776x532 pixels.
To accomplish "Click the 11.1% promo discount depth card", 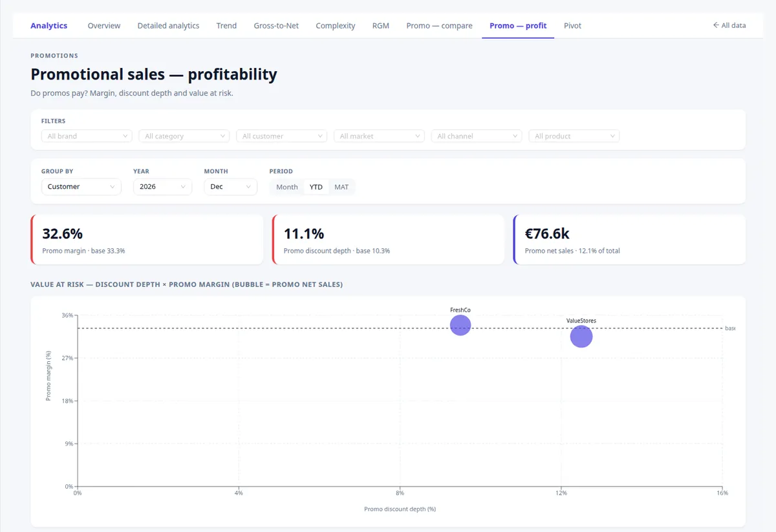I will 388,240.
